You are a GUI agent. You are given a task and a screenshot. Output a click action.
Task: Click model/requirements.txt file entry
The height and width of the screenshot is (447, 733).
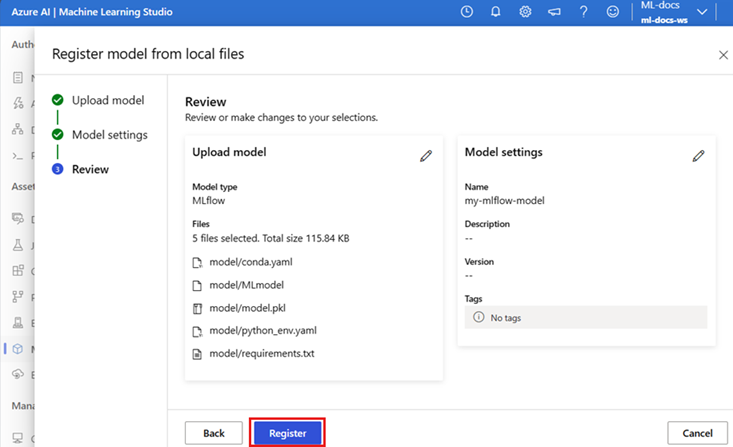pos(259,352)
